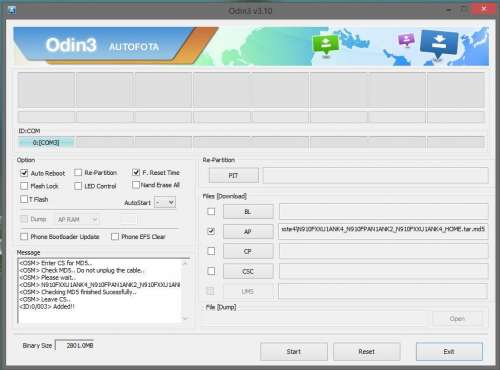Enable Phone Bootloader Update checkbox
This screenshot has width=500, height=370.
click(x=24, y=236)
